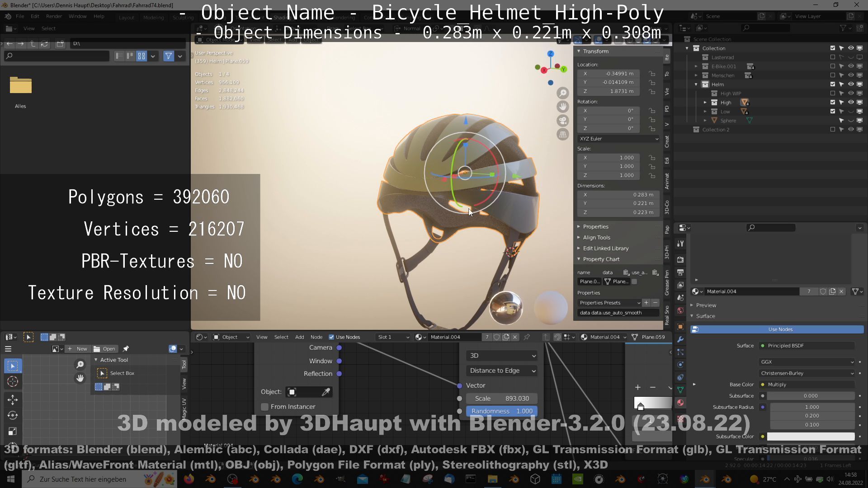Expand the Preview panel in material properties
Image resolution: width=868 pixels, height=488 pixels.
click(x=706, y=305)
